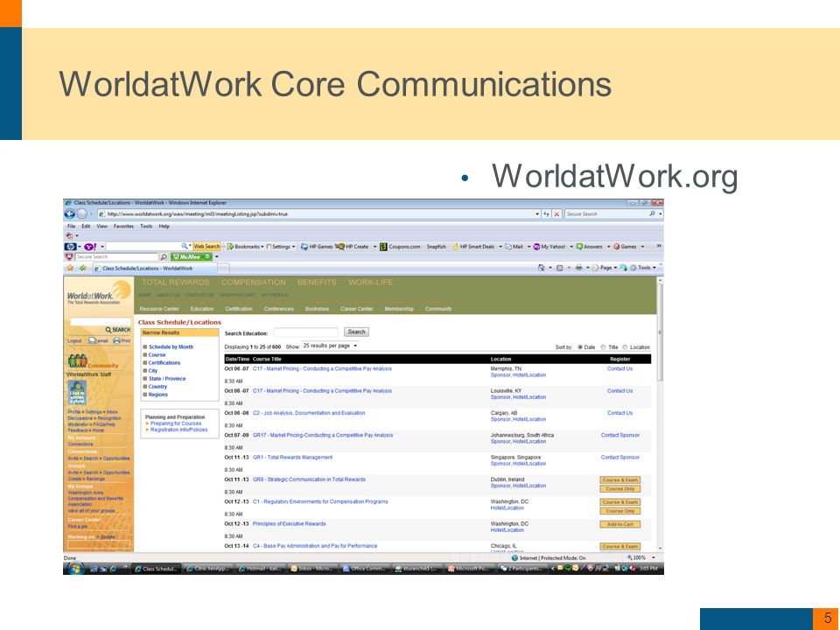Click the browser Back arrow button
Screen dimensions: 840x630
coord(70,213)
